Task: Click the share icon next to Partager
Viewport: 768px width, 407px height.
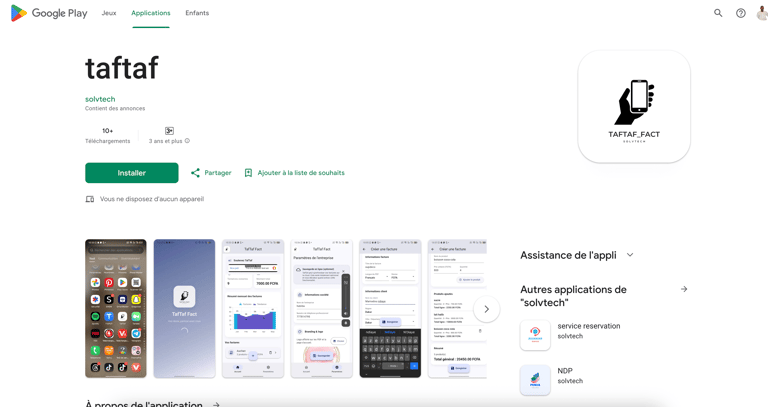Action: tap(195, 173)
